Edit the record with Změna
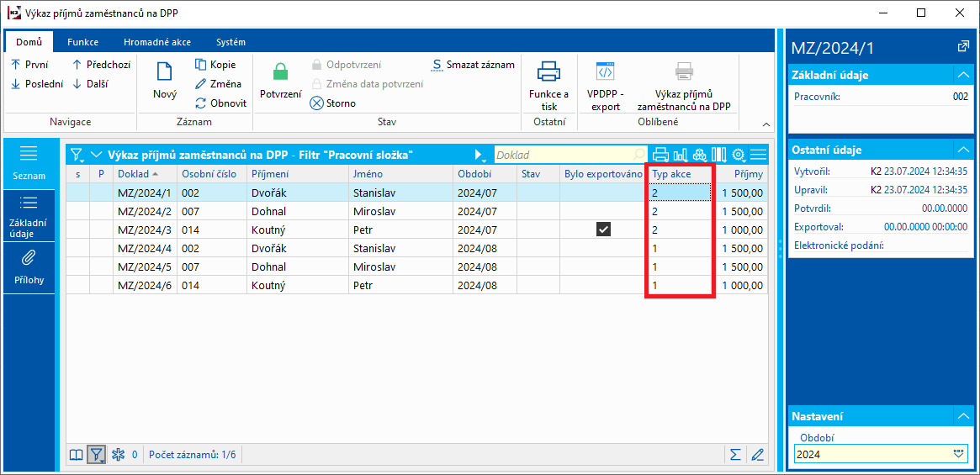This screenshot has height=475, width=980. 218,83
